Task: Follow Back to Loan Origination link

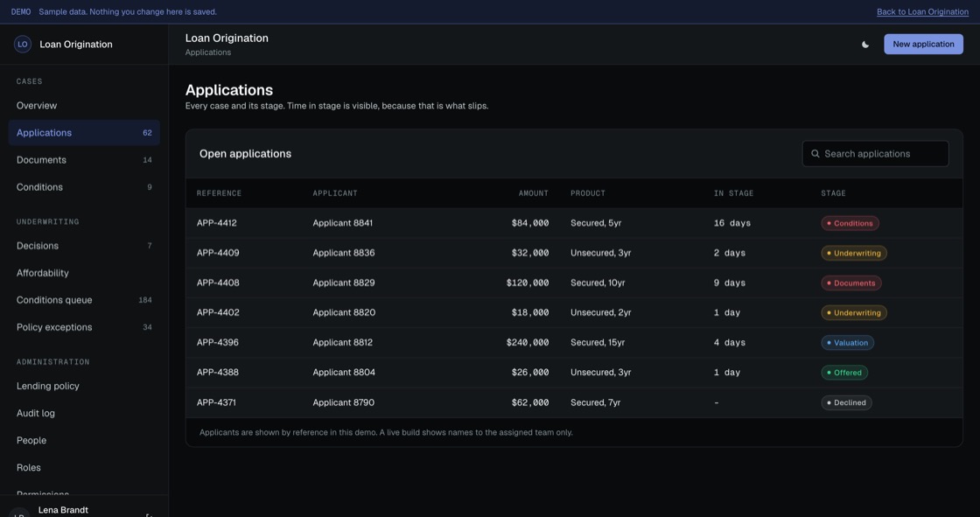Action: tap(922, 12)
